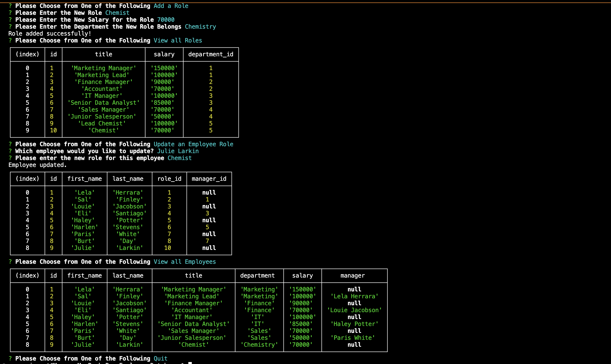
Task: Click the 'manager_id' column header
Action: (209, 179)
